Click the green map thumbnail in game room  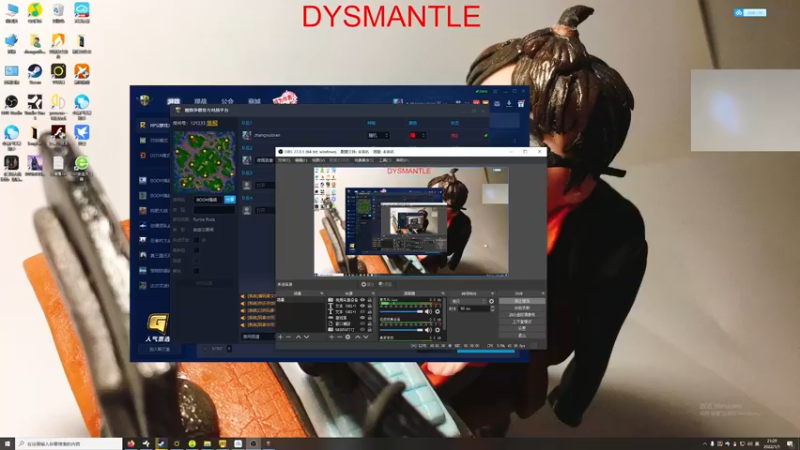pos(204,162)
